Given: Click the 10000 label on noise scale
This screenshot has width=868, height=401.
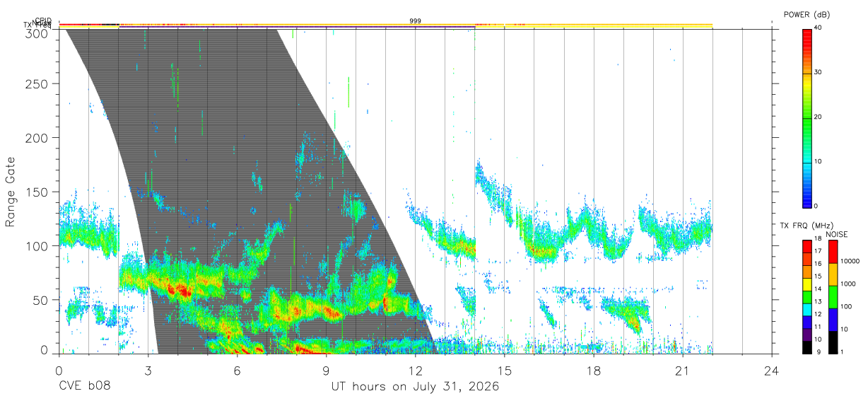Looking at the screenshot, I should (850, 261).
